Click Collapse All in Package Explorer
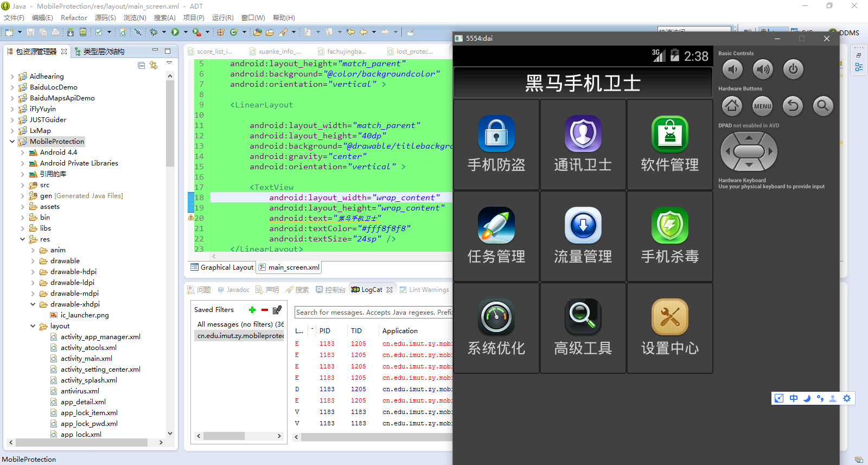Screen dimensions: 868x465 pos(141,65)
